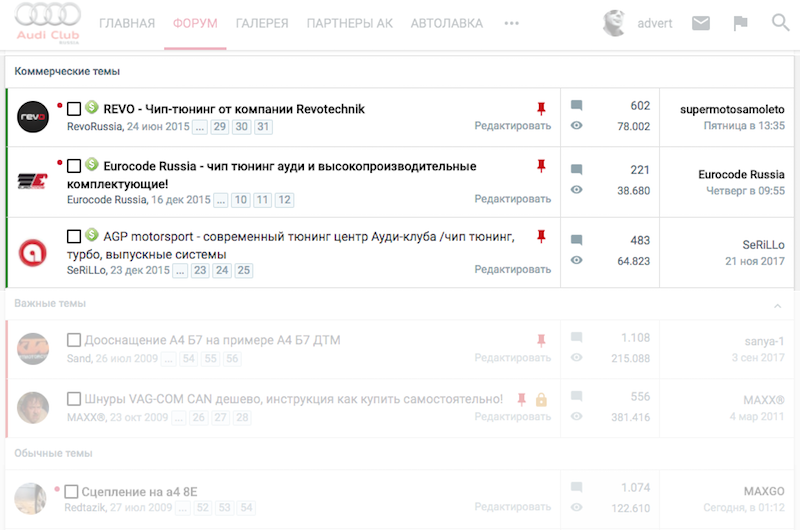Image resolution: width=800 pixels, height=530 pixels.
Task: Tick the Шнуры VAG-COM thread checkbox
Action: point(74,399)
